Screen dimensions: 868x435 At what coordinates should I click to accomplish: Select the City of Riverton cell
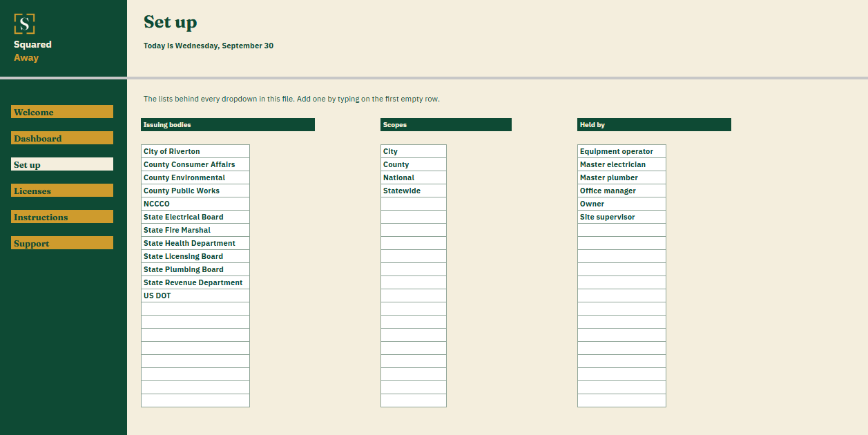tap(195, 151)
